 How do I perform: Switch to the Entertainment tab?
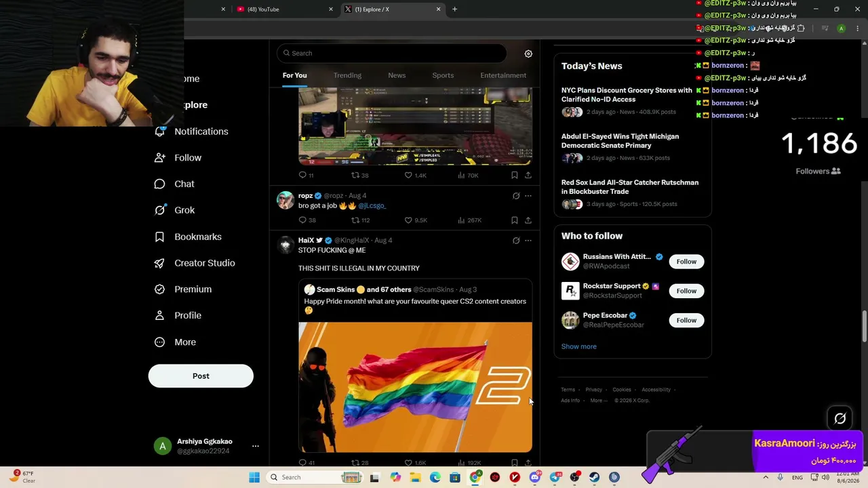[503, 75]
